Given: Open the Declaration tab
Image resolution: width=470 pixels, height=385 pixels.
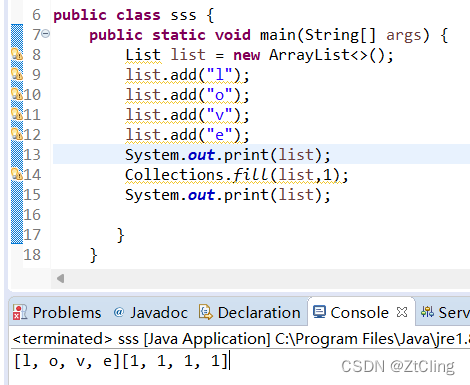Looking at the screenshot, I should 250,313.
